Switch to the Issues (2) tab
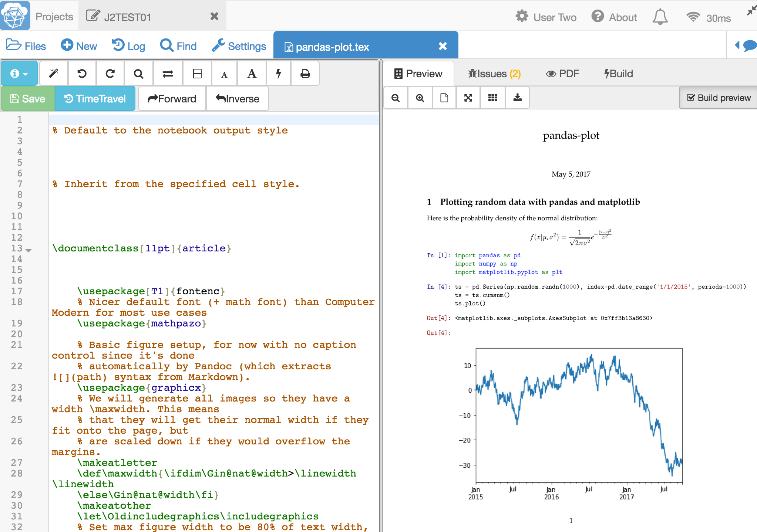Image resolution: width=757 pixels, height=532 pixels. coord(494,74)
